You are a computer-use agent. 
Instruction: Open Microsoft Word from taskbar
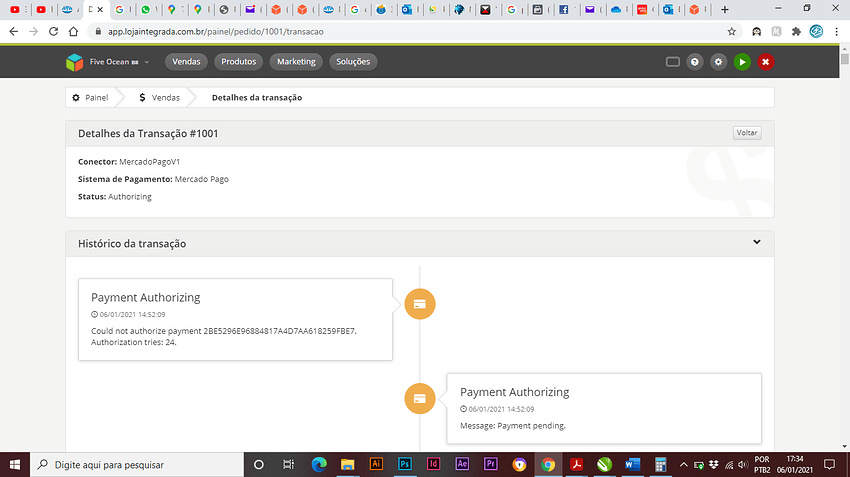coord(633,465)
